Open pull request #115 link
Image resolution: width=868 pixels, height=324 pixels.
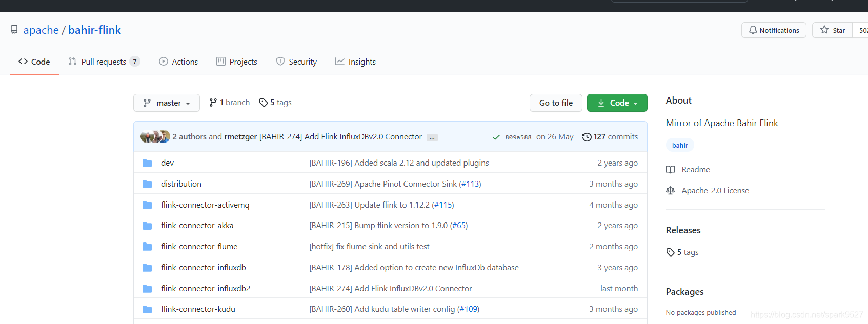[x=443, y=205]
